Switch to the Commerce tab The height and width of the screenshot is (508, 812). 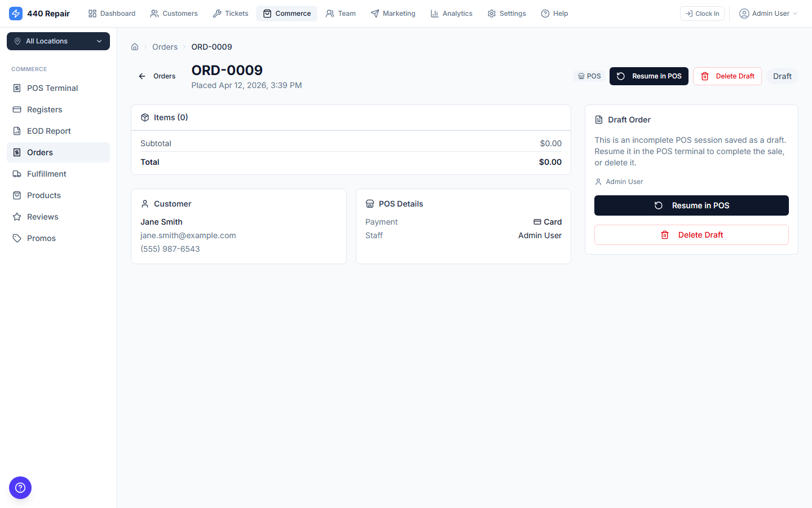pyautogui.click(x=286, y=13)
